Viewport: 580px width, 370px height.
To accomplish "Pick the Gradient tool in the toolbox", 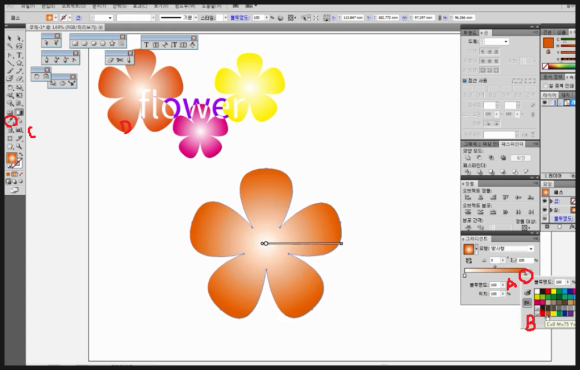I will pyautogui.click(x=20, y=112).
